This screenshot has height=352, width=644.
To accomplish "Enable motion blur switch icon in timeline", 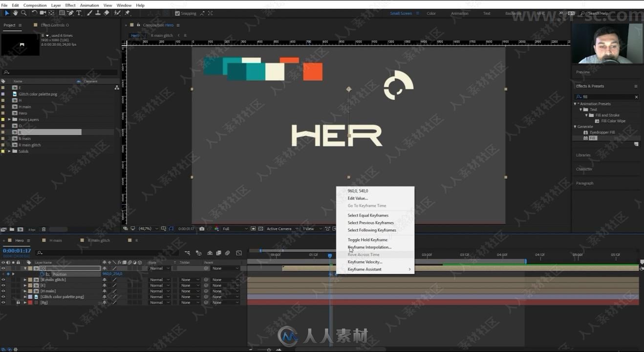I will (228, 253).
